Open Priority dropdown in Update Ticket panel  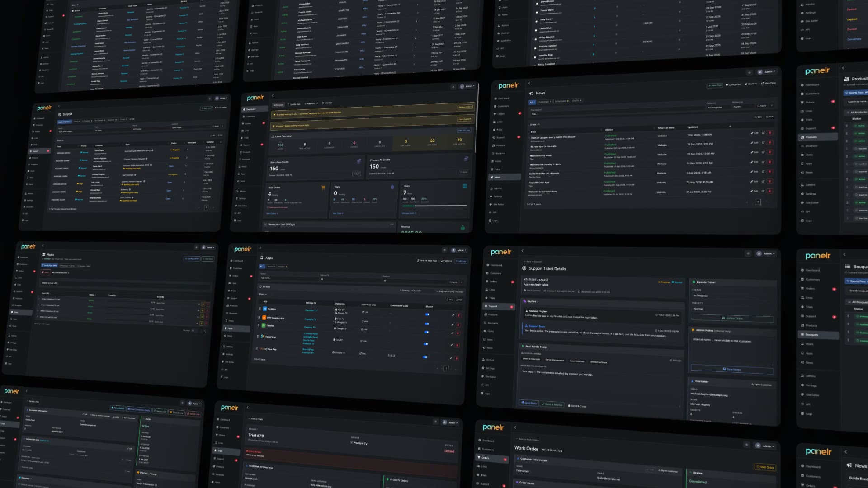click(x=732, y=309)
